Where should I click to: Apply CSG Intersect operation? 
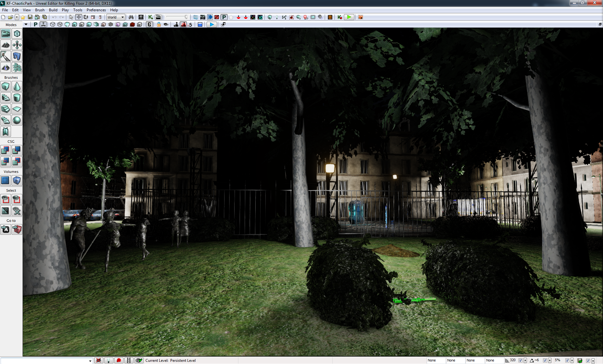6,162
